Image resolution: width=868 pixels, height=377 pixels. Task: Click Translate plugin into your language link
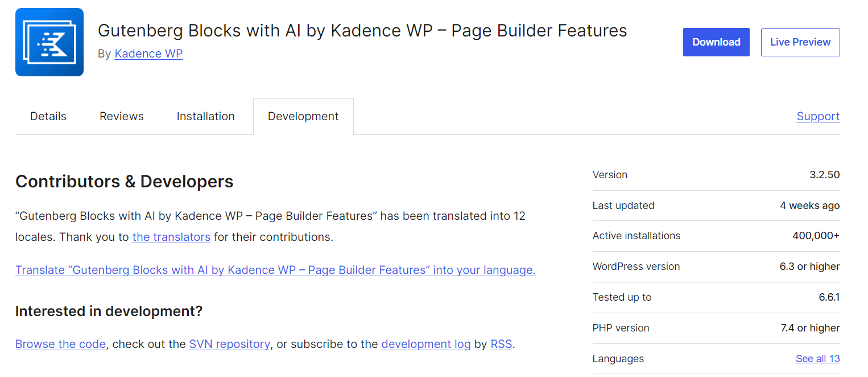(275, 270)
